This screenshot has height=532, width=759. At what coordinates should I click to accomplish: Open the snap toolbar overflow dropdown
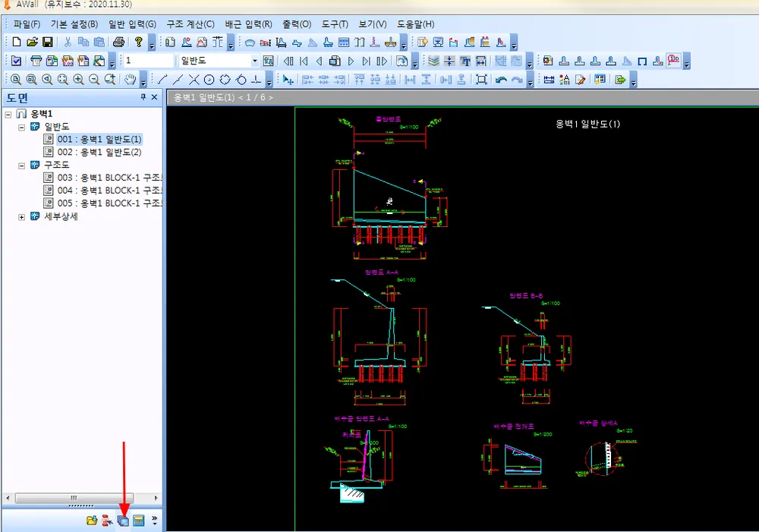pos(269,80)
